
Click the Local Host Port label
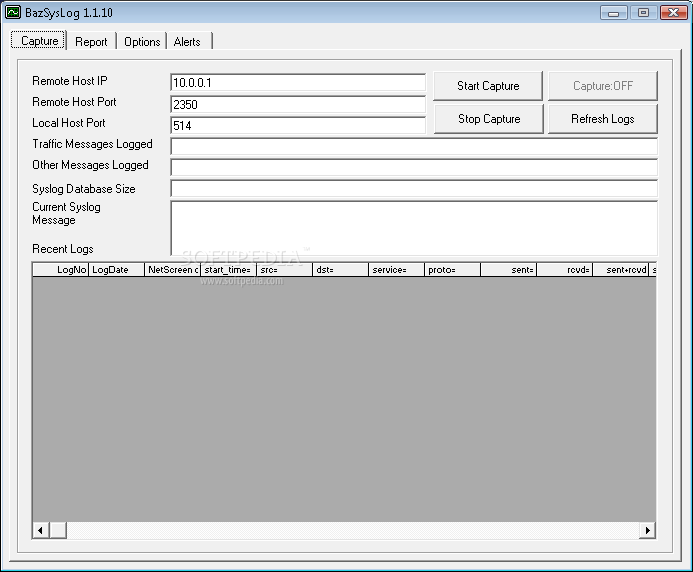click(x=69, y=123)
